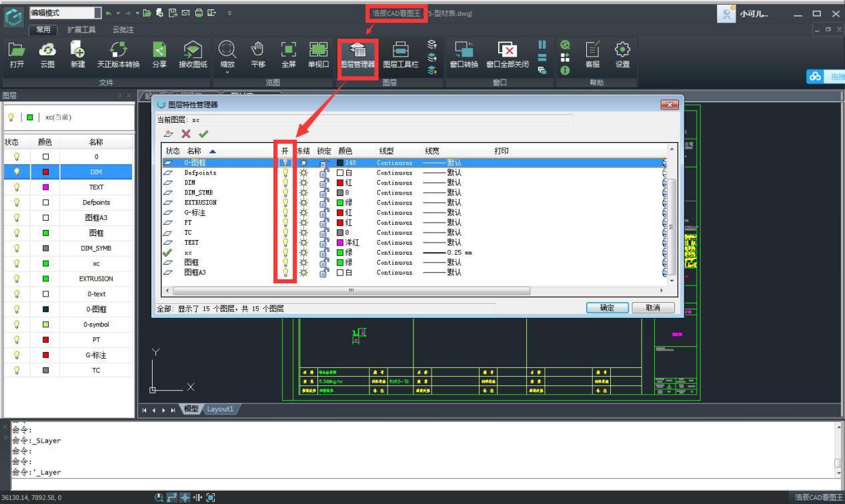
Task: Click the new layer icon in layer manager
Action: click(x=169, y=133)
